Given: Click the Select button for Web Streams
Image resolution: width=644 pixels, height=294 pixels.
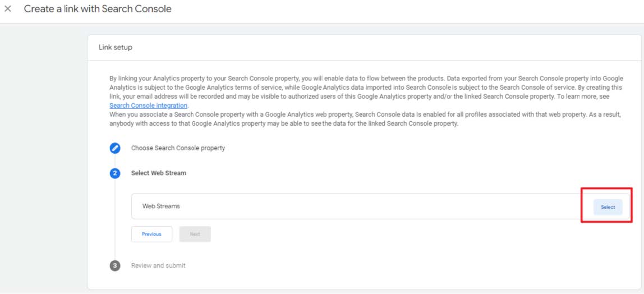Looking at the screenshot, I should pyautogui.click(x=608, y=208).
